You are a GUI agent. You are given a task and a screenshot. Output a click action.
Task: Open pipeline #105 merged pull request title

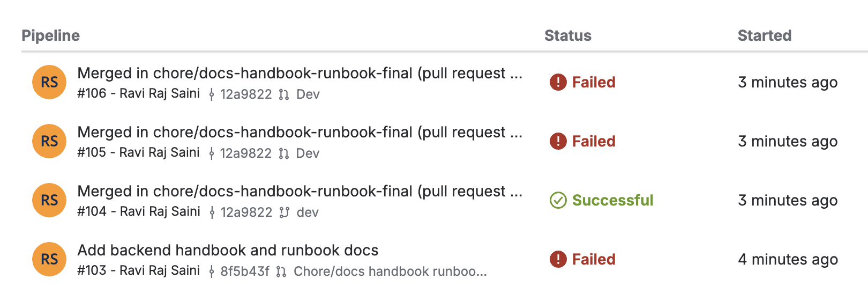point(300,132)
